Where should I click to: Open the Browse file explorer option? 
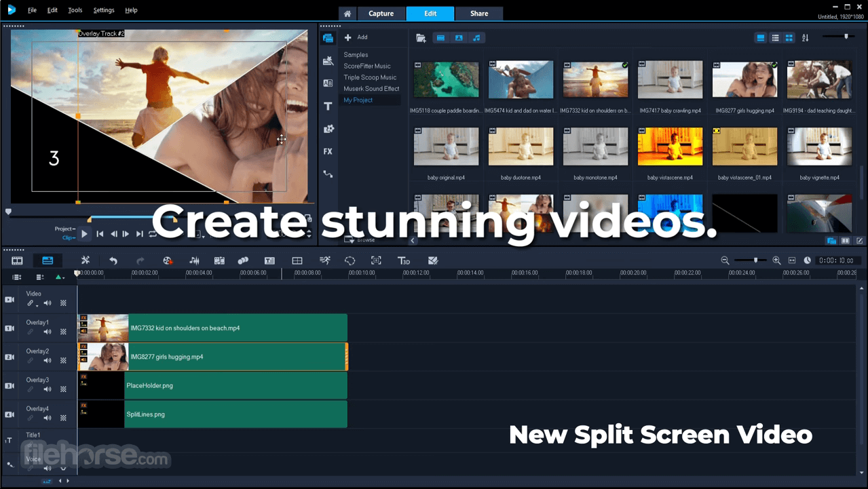[360, 240]
